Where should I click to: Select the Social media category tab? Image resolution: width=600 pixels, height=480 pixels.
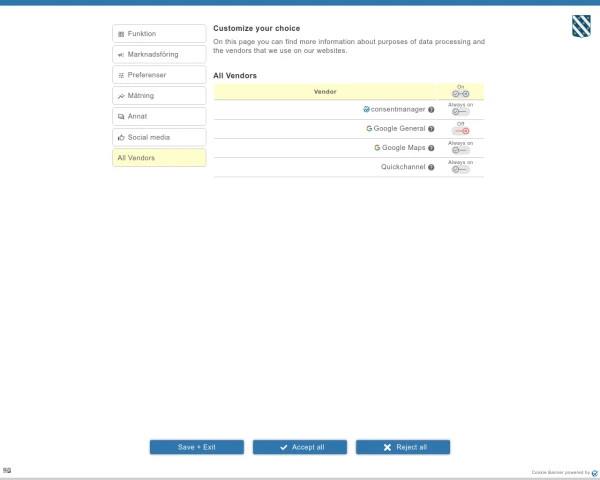159,137
